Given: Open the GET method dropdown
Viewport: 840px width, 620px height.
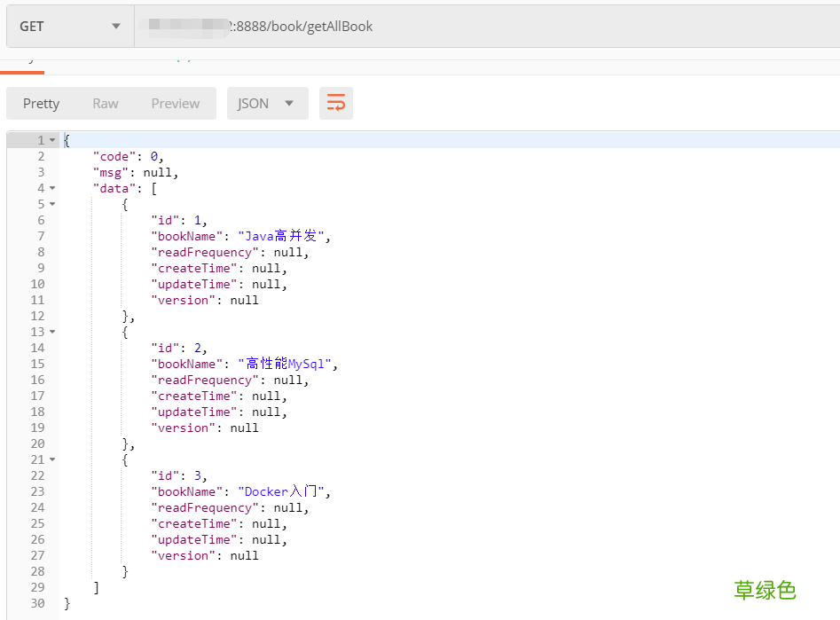Looking at the screenshot, I should click(x=70, y=27).
